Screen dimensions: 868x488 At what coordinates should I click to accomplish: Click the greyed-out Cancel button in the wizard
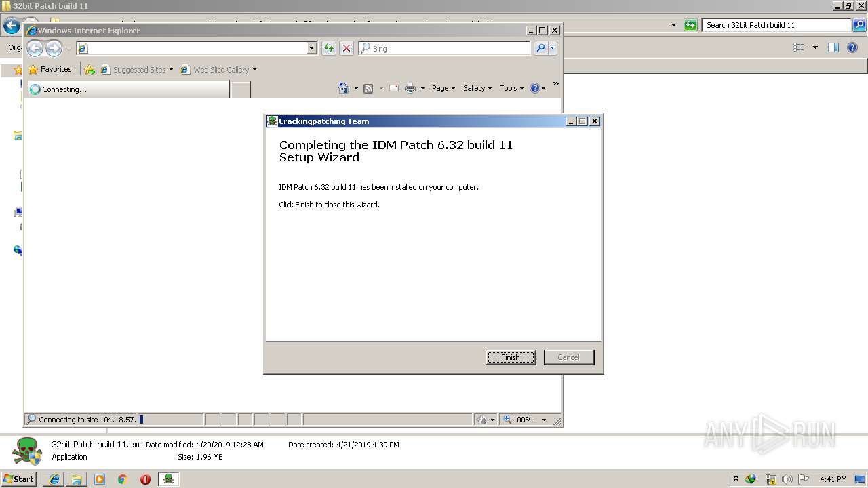569,357
